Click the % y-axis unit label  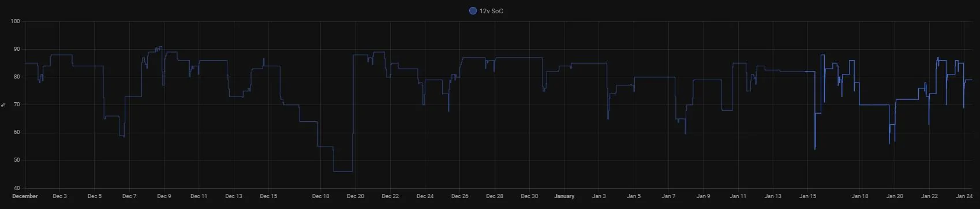pos(3,104)
